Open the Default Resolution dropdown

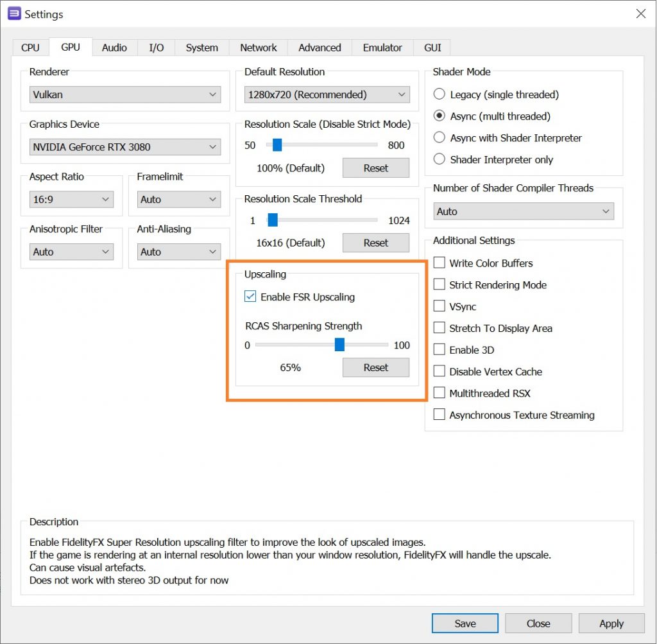[x=327, y=94]
